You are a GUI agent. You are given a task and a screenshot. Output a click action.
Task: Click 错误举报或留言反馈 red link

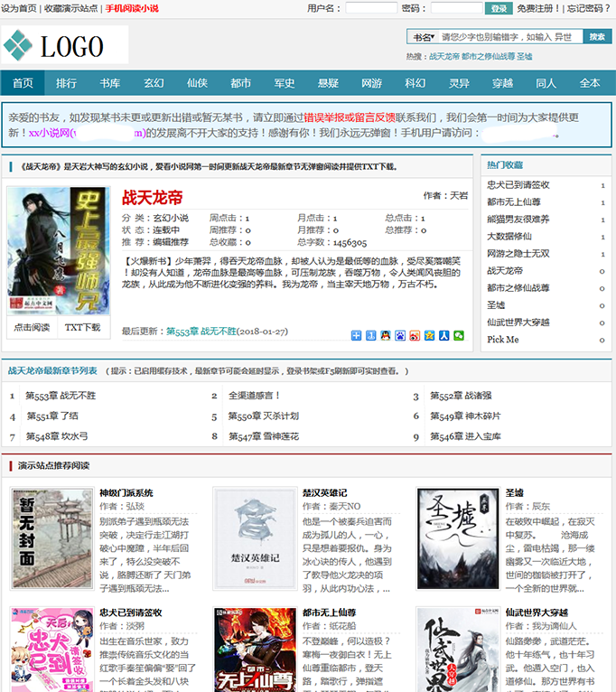(350, 117)
